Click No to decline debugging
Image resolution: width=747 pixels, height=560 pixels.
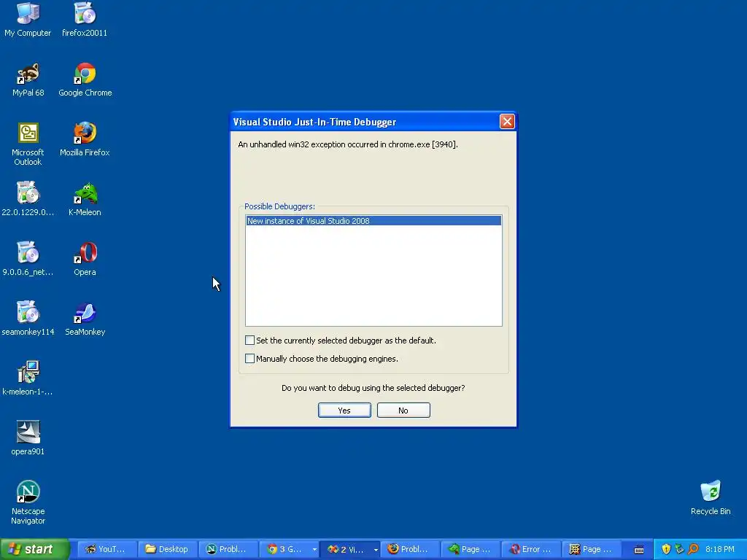coord(403,410)
